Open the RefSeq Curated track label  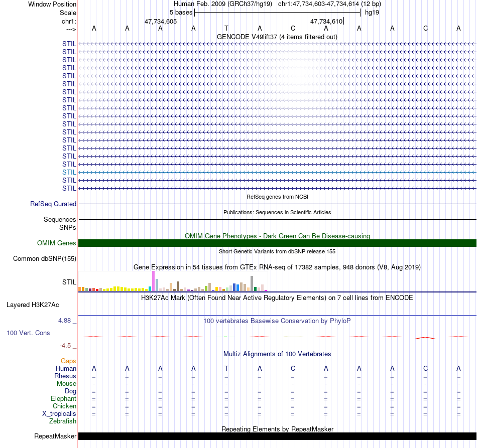click(53, 204)
